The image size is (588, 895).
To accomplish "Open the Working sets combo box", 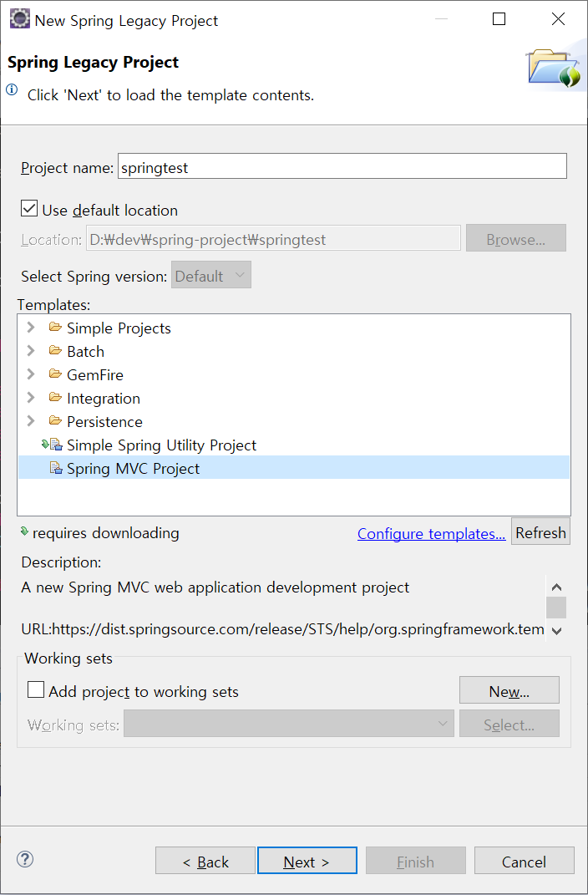I will click(289, 723).
